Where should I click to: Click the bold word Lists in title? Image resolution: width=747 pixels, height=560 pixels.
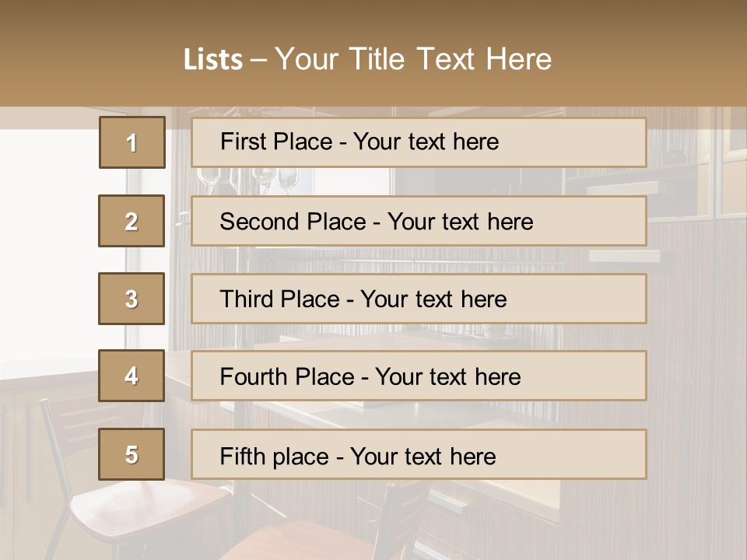(x=212, y=59)
